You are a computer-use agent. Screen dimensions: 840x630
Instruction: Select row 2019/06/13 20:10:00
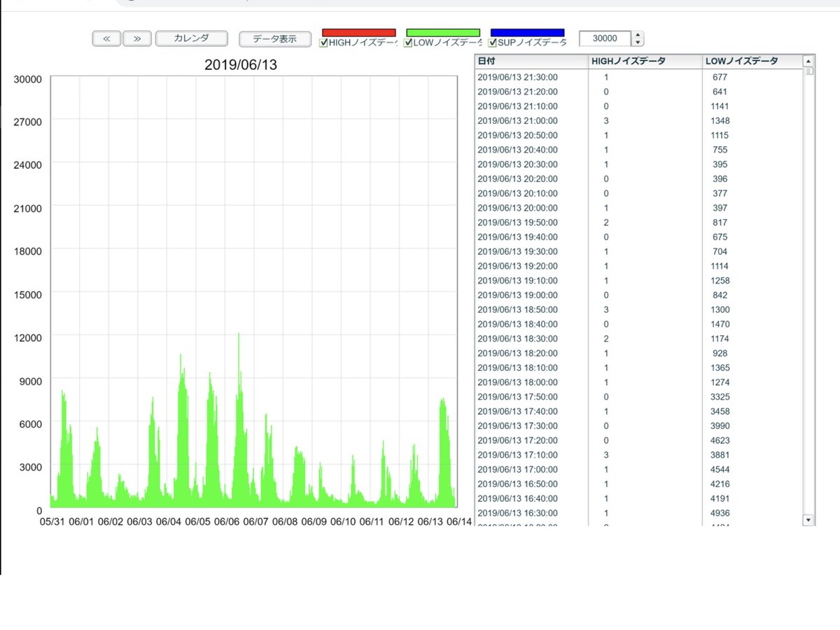(638, 193)
